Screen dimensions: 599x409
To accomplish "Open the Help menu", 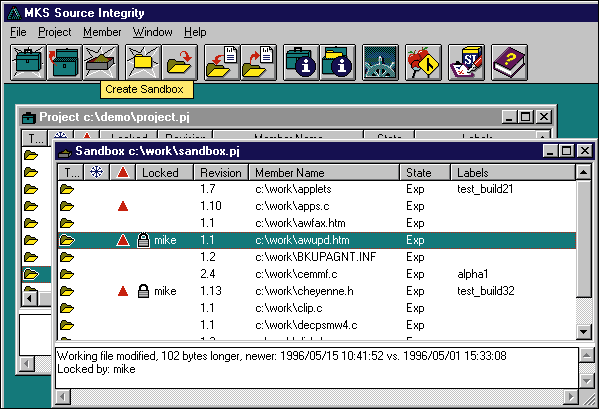I will 195,32.
